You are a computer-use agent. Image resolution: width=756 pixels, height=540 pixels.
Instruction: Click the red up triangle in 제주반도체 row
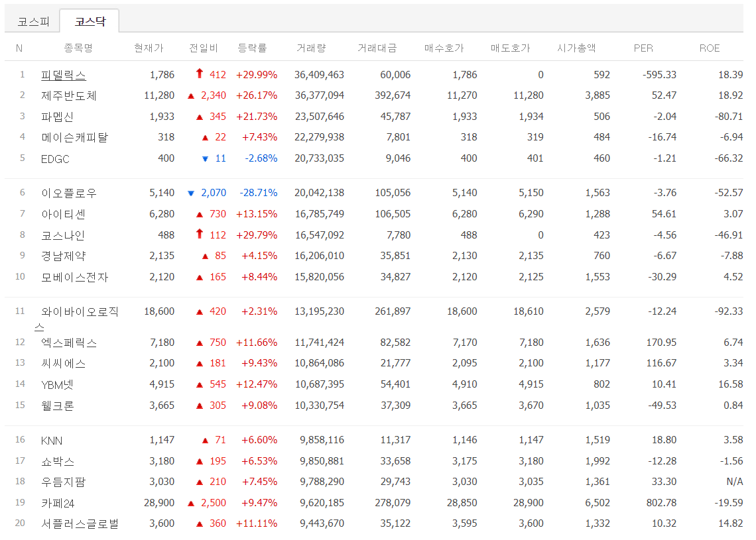191,96
